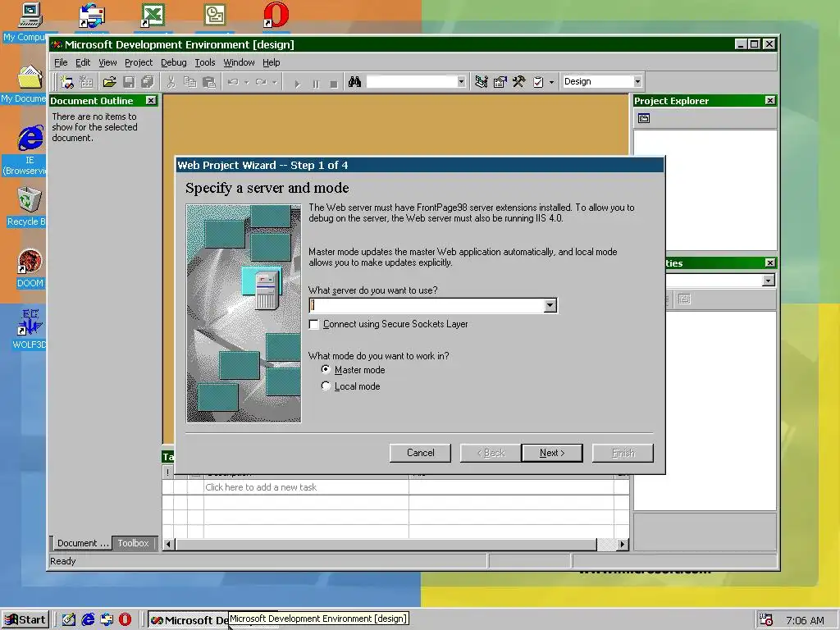This screenshot has height=630, width=840.
Task: Launch Opera from quick launch bar
Action: [x=125, y=619]
